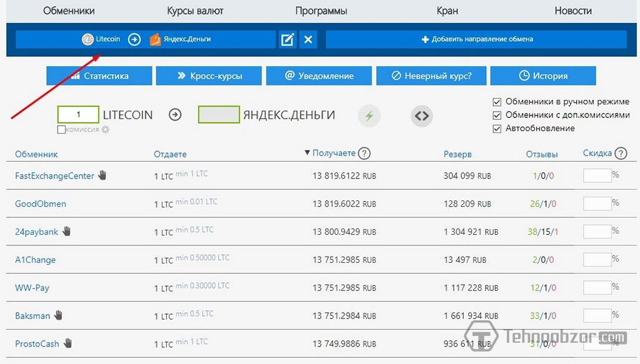This screenshot has height=364, width=640.
Task: Navigate to Новости
Action: [573, 11]
